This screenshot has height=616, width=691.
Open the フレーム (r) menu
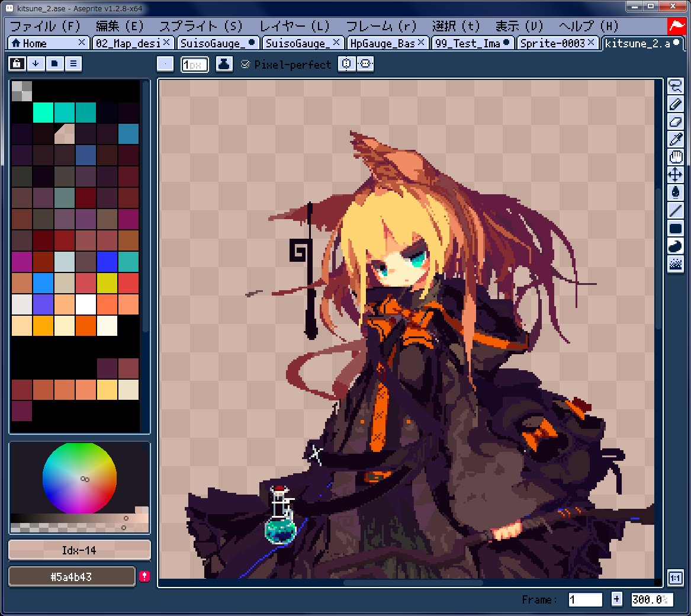tap(381, 27)
